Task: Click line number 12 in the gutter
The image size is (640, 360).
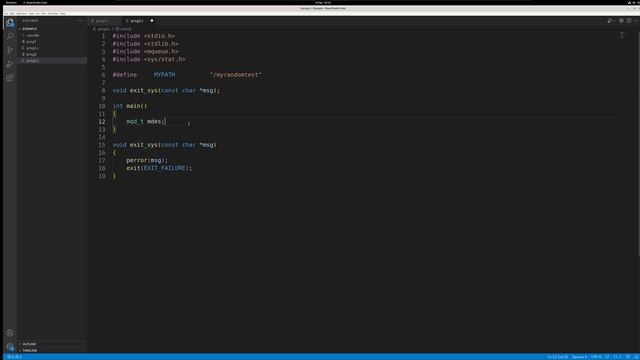Action: pyautogui.click(x=102, y=122)
